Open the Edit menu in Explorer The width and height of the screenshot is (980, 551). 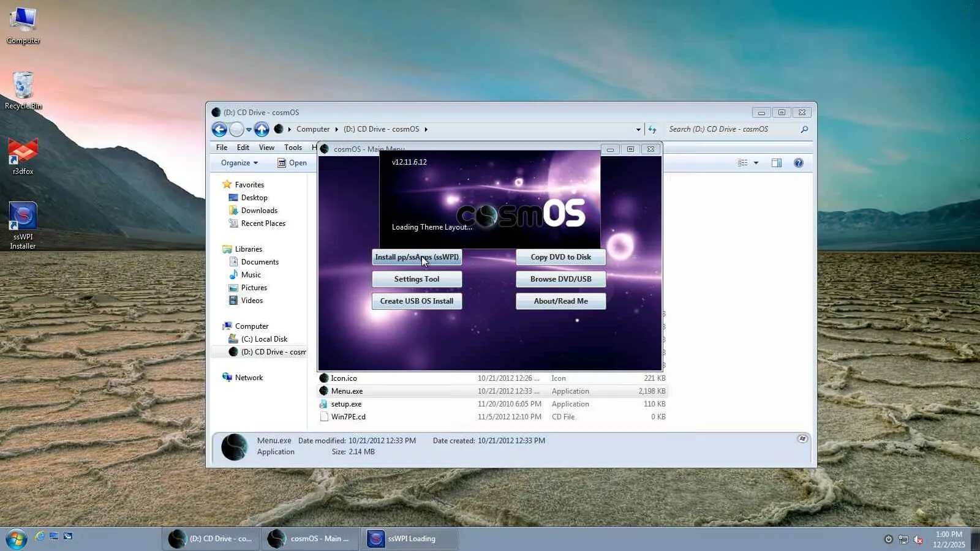tap(243, 148)
